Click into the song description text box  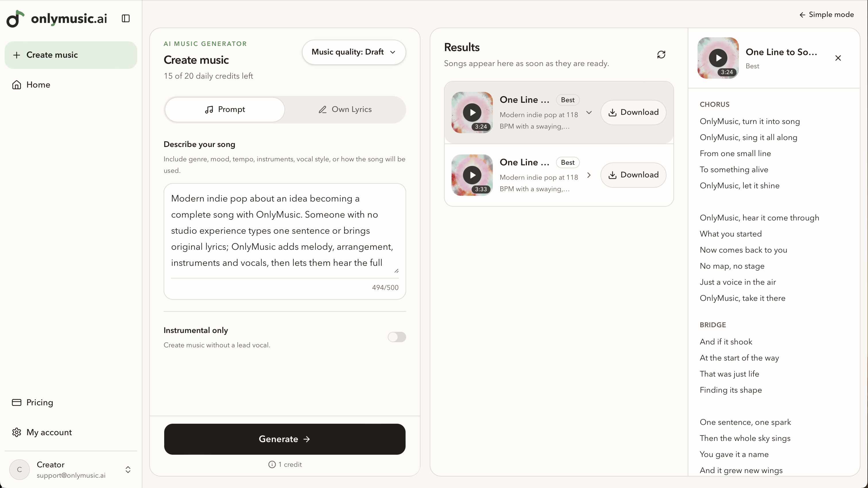285,231
